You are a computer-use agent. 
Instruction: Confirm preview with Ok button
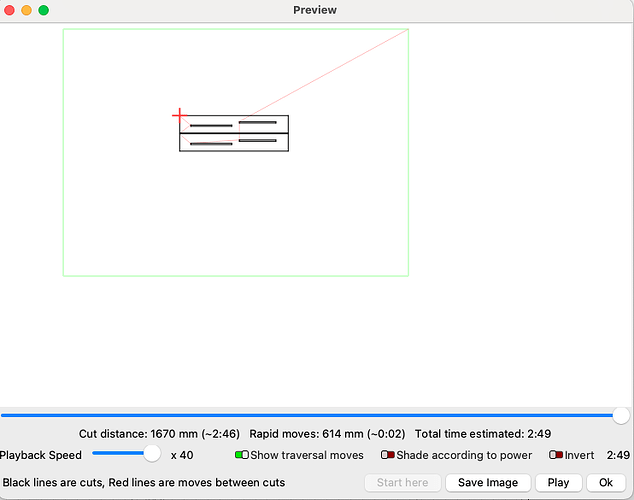click(606, 483)
